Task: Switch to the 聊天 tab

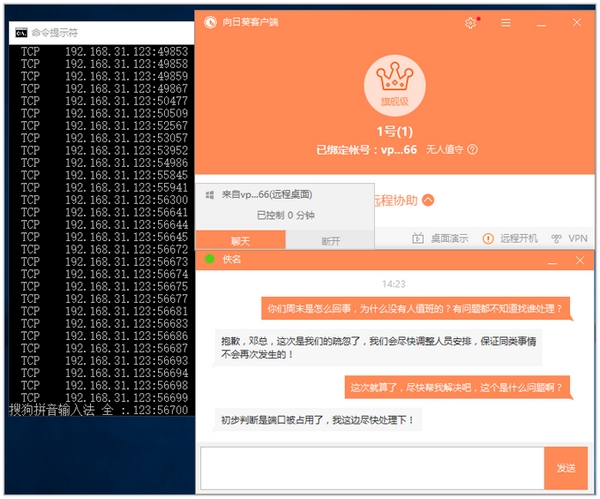Action: (x=240, y=240)
